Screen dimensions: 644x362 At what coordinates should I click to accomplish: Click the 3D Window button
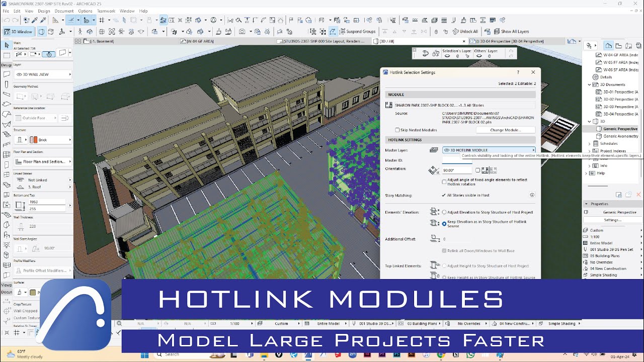point(18,31)
